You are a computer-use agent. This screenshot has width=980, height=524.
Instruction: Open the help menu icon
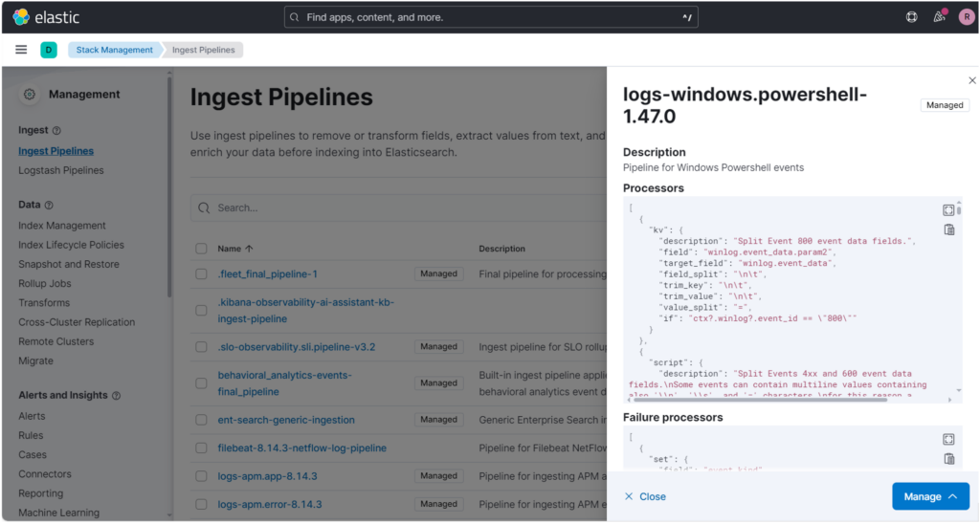(x=912, y=17)
